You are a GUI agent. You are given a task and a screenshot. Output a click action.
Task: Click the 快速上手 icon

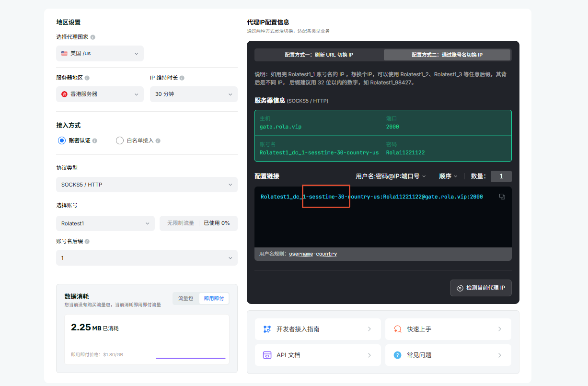(397, 329)
